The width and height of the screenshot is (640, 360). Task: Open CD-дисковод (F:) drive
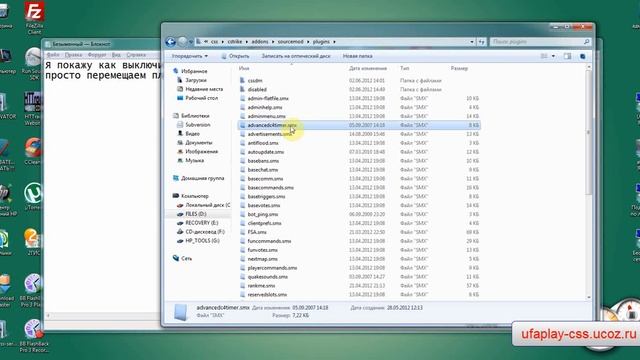(205, 232)
